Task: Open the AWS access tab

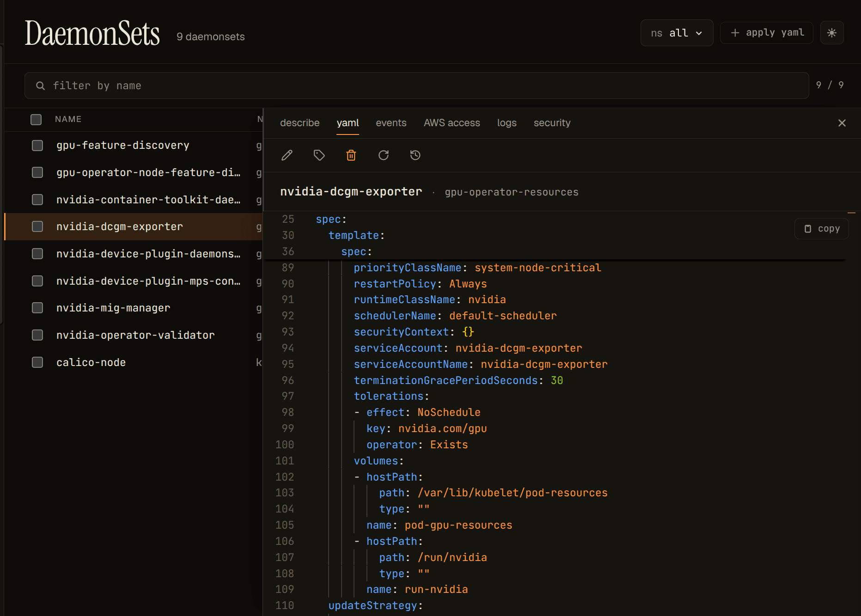Action: click(452, 123)
